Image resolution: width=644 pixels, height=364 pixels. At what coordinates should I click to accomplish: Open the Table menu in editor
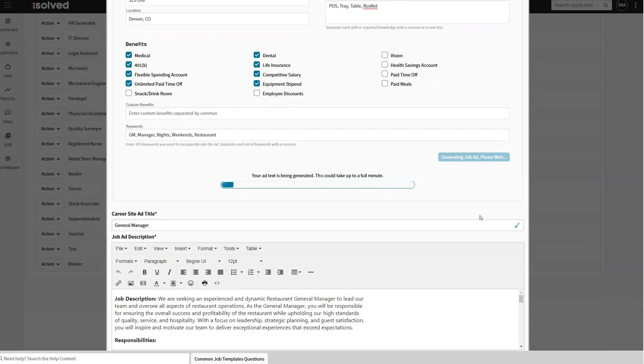tap(253, 248)
